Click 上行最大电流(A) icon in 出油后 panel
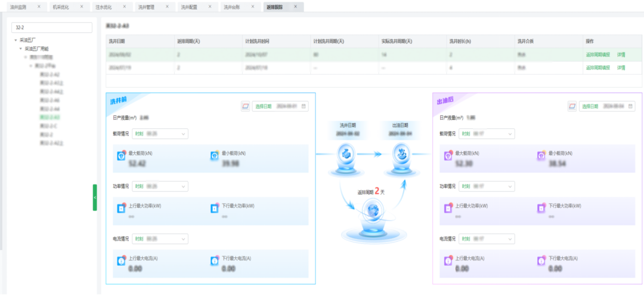The image size is (644, 298). point(448,260)
